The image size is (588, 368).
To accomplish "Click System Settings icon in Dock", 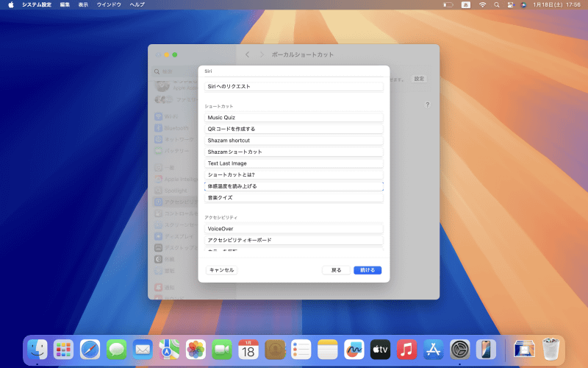I will (x=460, y=350).
